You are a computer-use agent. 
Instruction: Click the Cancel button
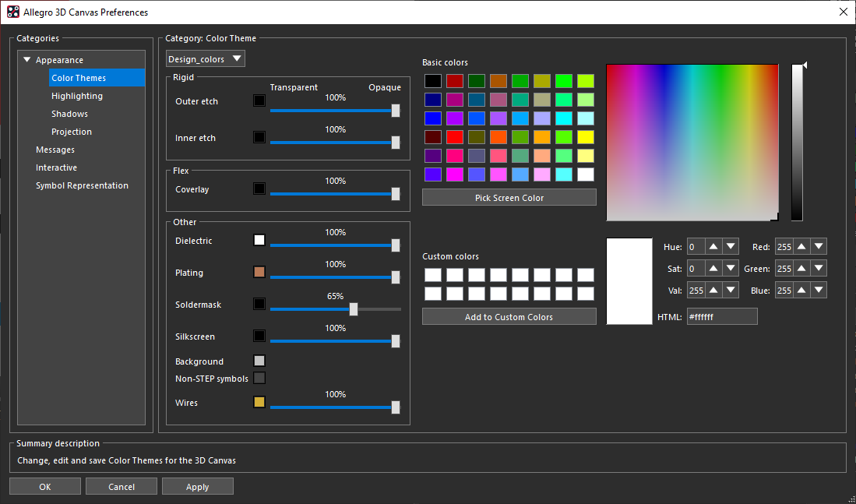[122, 487]
